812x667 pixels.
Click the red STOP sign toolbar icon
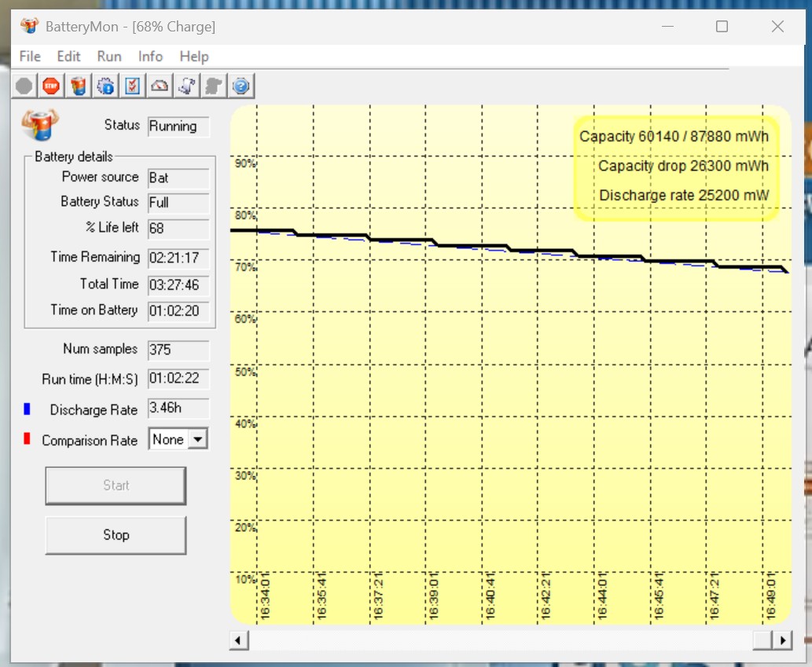[51, 86]
